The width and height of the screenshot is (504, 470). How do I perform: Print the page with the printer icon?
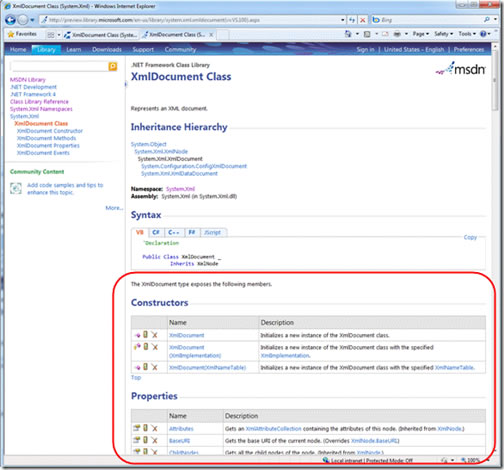397,34
